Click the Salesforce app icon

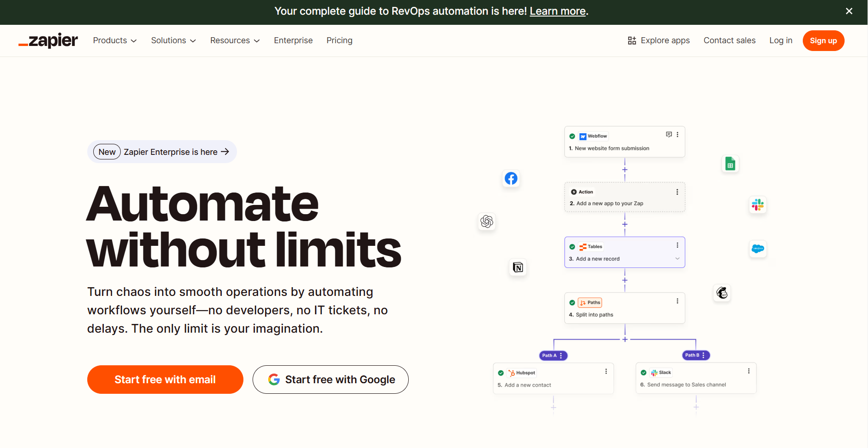point(758,249)
